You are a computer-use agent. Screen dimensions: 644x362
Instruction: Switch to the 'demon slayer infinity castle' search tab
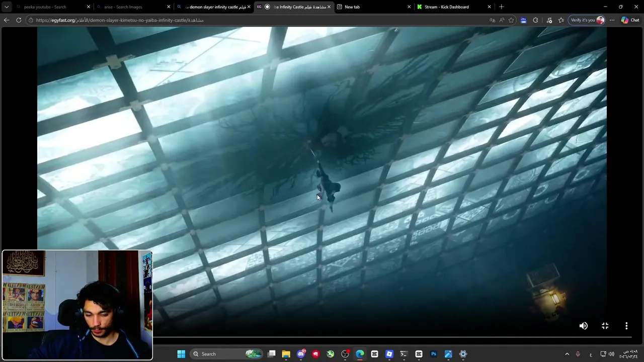pyautogui.click(x=213, y=7)
